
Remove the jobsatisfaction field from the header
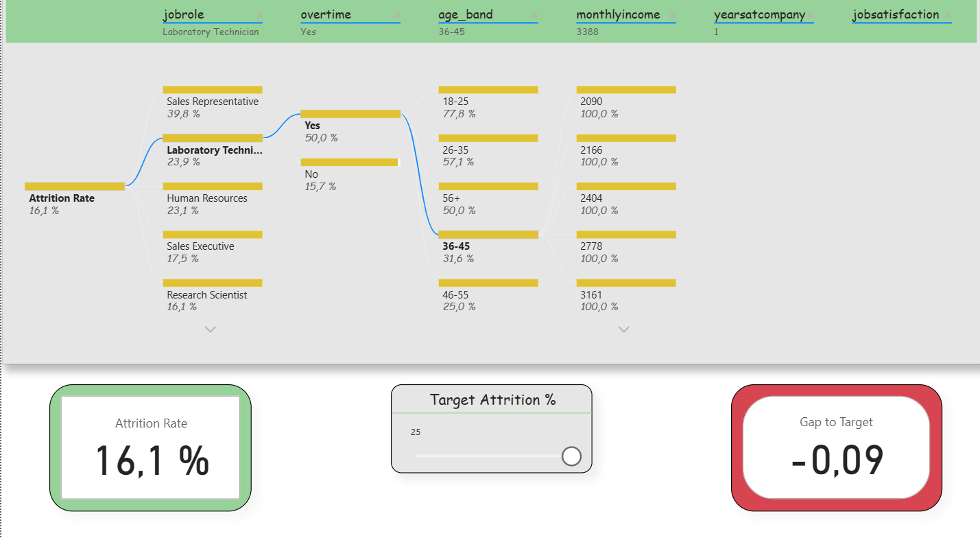(x=949, y=14)
